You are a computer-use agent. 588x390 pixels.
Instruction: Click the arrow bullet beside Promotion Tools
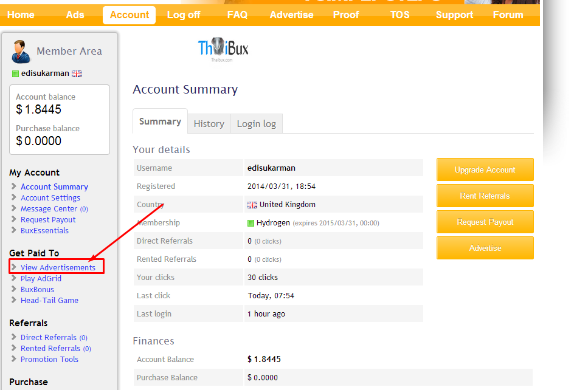point(14,358)
